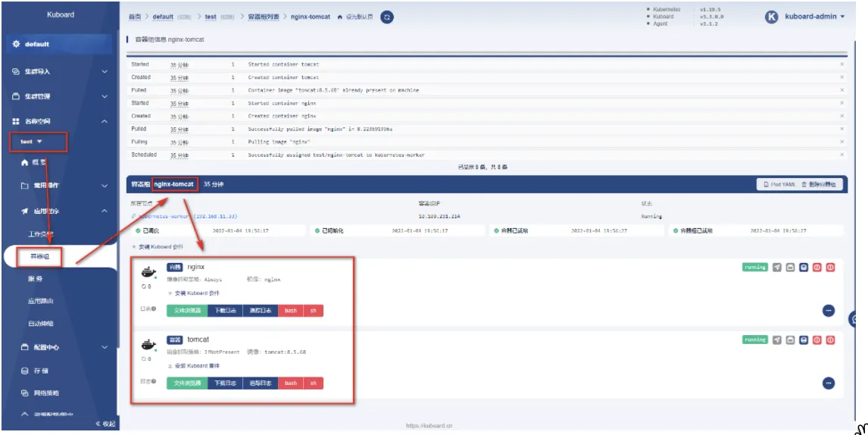Dismiss the Created container tomcat event

[x=842, y=77]
